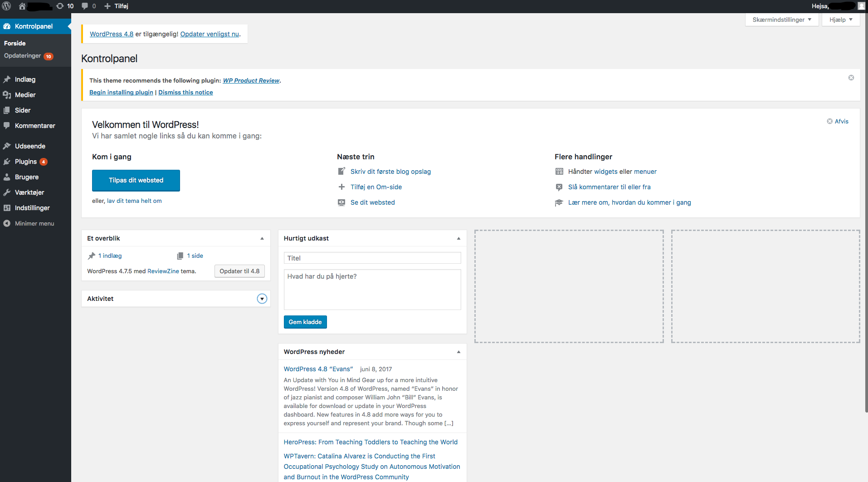Dismiss the plugin recommendation notice via X icon
Image resolution: width=868 pixels, height=482 pixels.
851,78
